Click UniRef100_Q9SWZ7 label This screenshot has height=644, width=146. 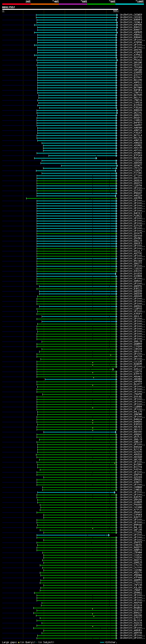coord(131,165)
